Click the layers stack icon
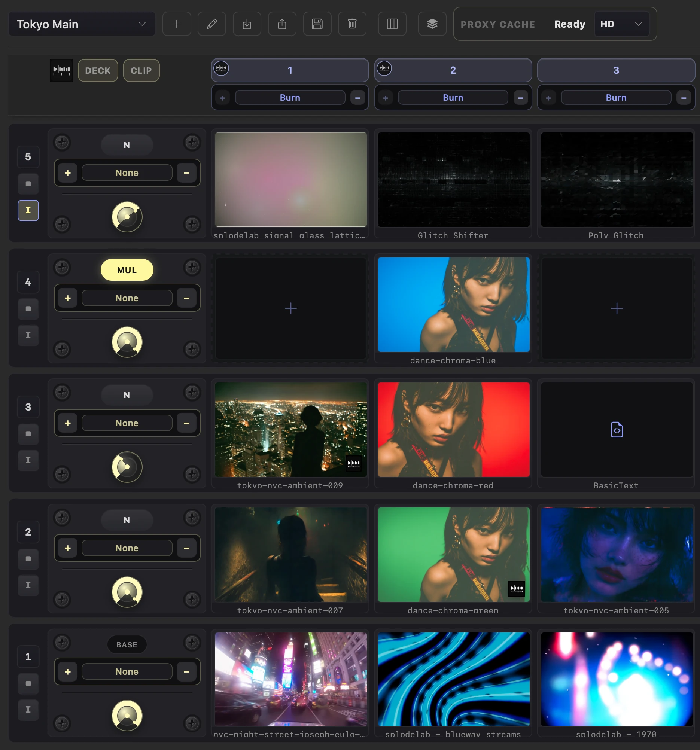This screenshot has height=750, width=700. pyautogui.click(x=432, y=24)
